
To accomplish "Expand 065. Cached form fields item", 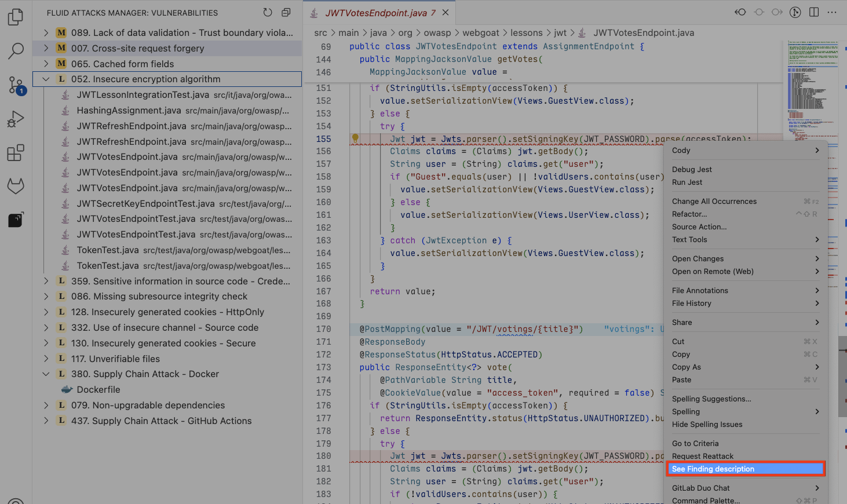I will 46,64.
